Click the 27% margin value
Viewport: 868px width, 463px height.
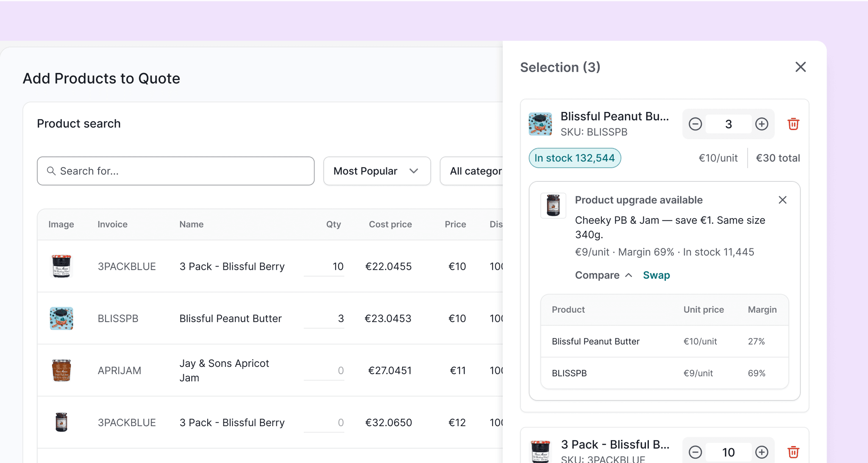(x=756, y=341)
